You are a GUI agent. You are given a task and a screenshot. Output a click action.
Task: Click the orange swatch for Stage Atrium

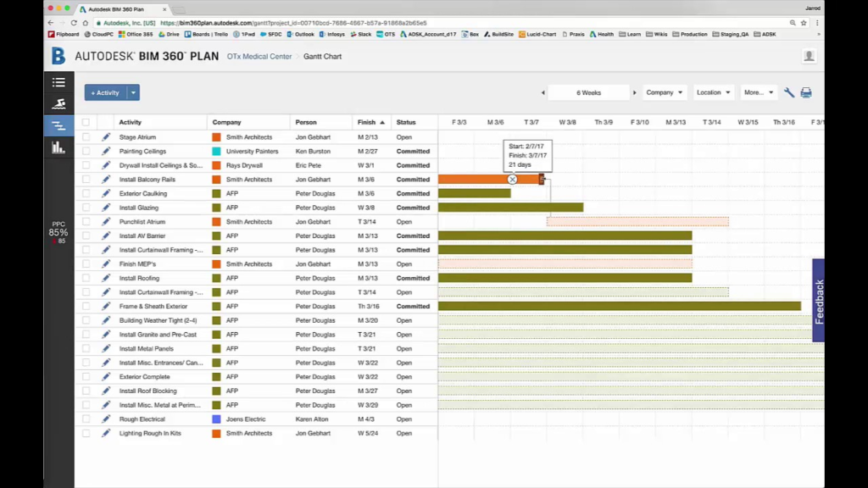tap(216, 137)
